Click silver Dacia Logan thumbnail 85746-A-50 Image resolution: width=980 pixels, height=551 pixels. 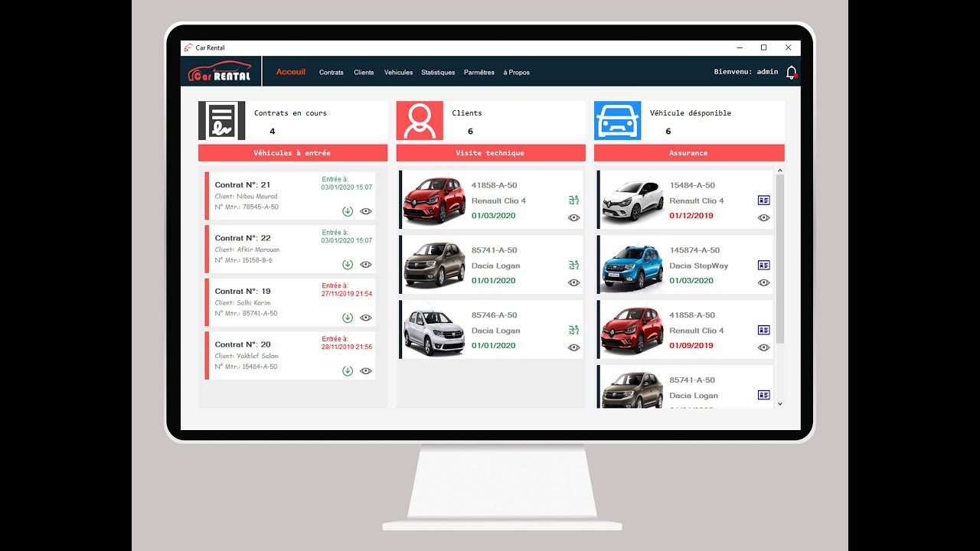click(434, 330)
